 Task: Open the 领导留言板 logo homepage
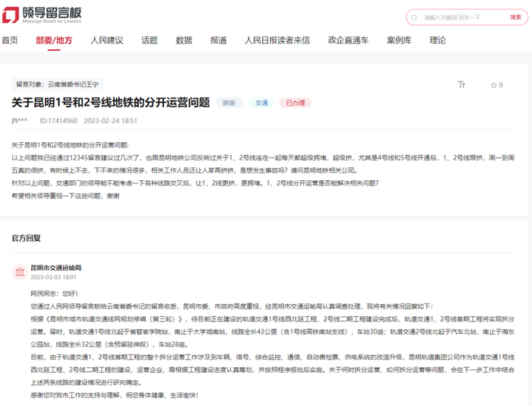click(x=42, y=15)
